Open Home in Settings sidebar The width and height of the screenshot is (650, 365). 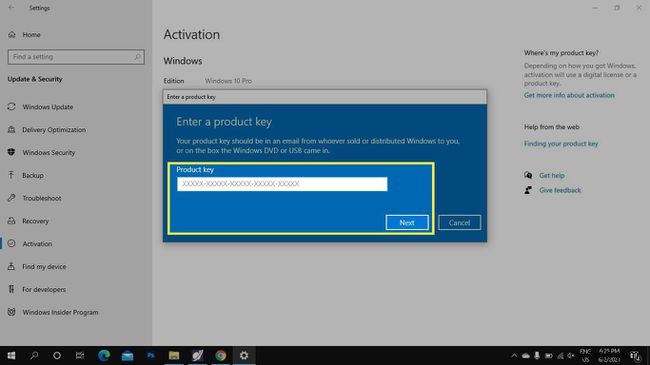tap(31, 34)
